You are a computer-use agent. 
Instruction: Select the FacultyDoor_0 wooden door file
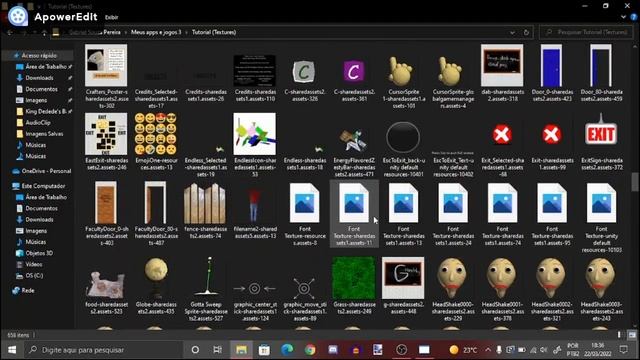click(106, 203)
